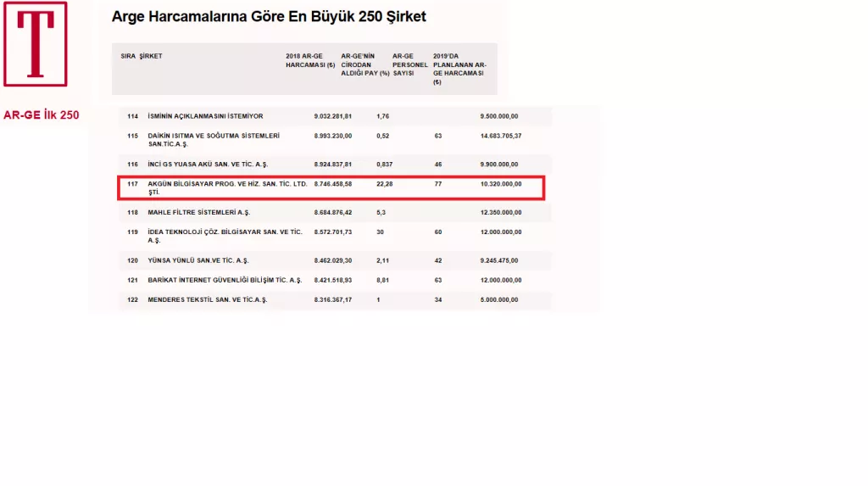The image size is (868, 486).
Task: Click the value 8.421.518,93
Action: (x=332, y=281)
